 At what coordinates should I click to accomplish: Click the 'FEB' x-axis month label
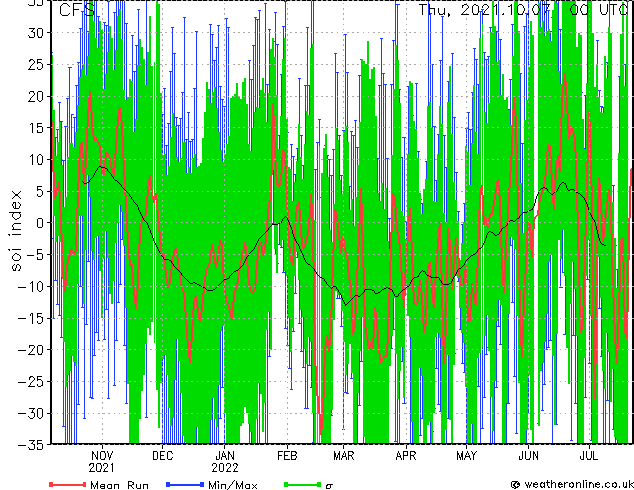(x=287, y=456)
